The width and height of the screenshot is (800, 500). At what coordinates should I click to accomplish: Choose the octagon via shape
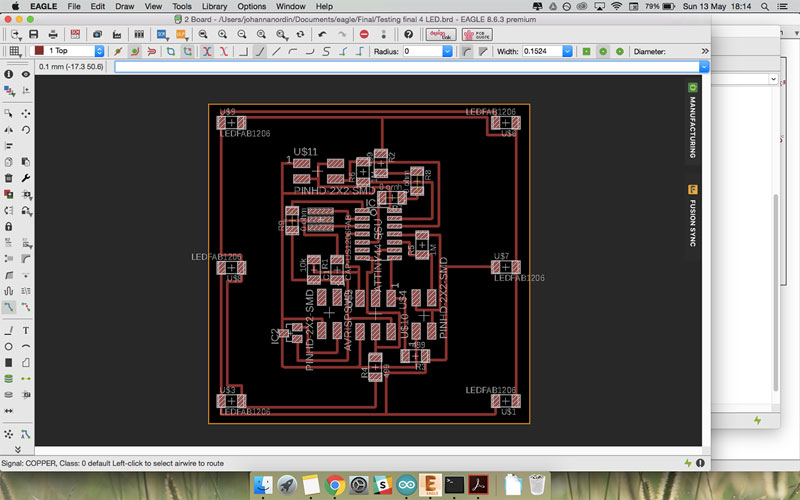(x=619, y=52)
